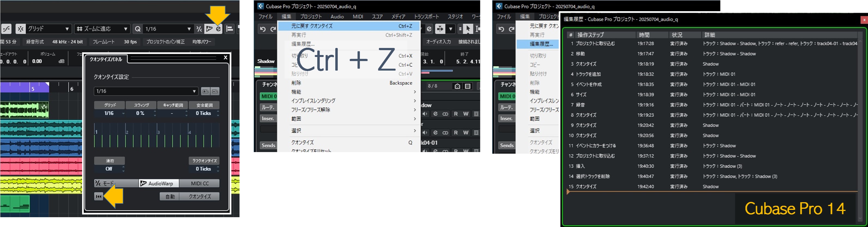Toggle AudioWarp Quantize icon in left toolbar
868x227 pixels.
click(209, 29)
